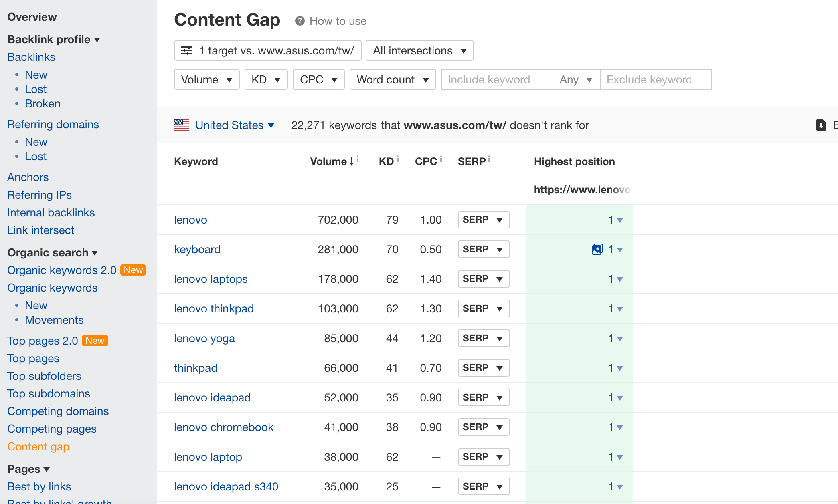Screen dimensions: 838x504
Task: Open the KD filter dropdown
Action: (x=266, y=80)
